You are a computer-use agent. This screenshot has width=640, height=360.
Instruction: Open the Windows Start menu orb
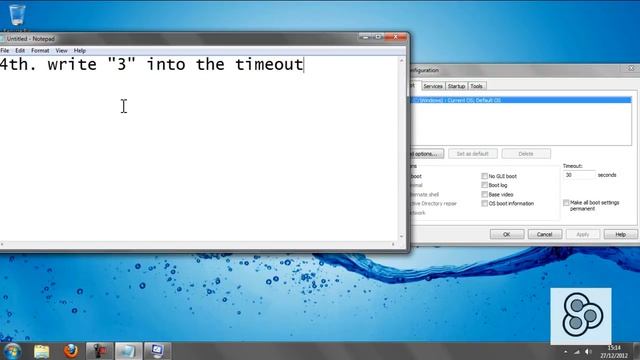[x=12, y=351]
